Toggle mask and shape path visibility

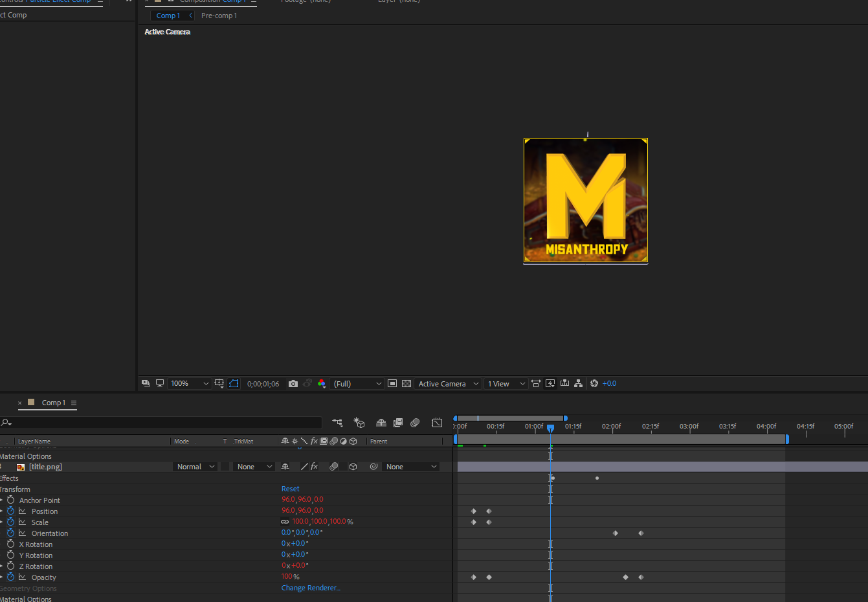click(234, 384)
